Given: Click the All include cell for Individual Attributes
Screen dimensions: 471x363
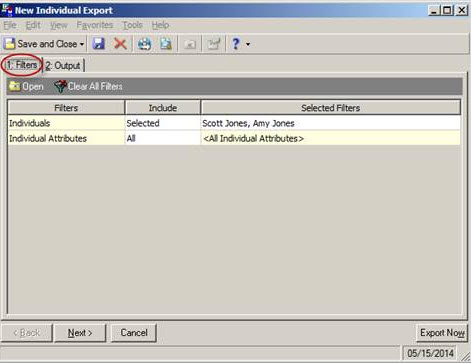Looking at the screenshot, I should (x=163, y=138).
